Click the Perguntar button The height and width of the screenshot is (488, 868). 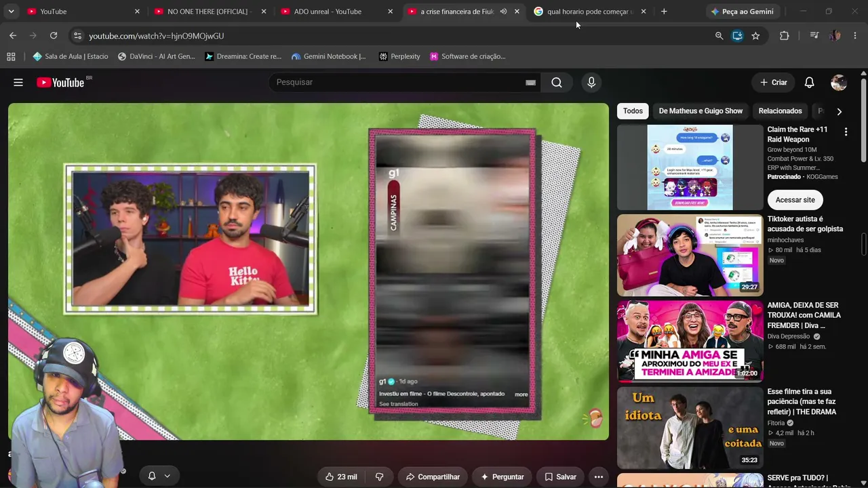tap(502, 477)
